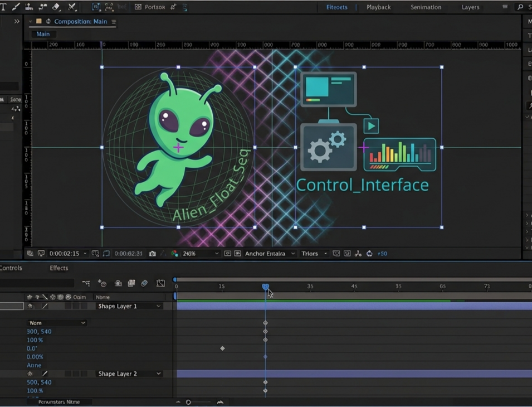Open the workspace hamburger menu near Layers
Screen dimensions: 532x407
click(x=505, y=7)
